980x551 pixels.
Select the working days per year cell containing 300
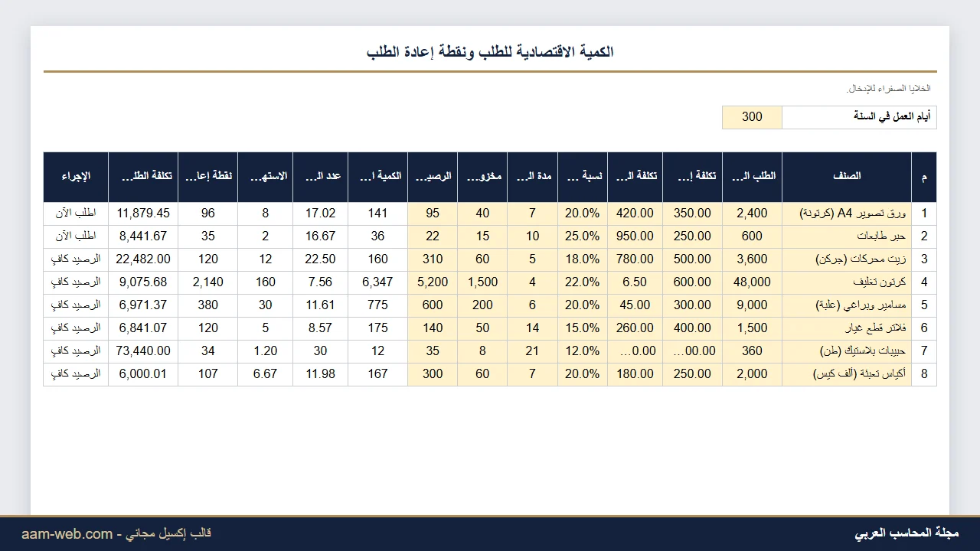(752, 117)
